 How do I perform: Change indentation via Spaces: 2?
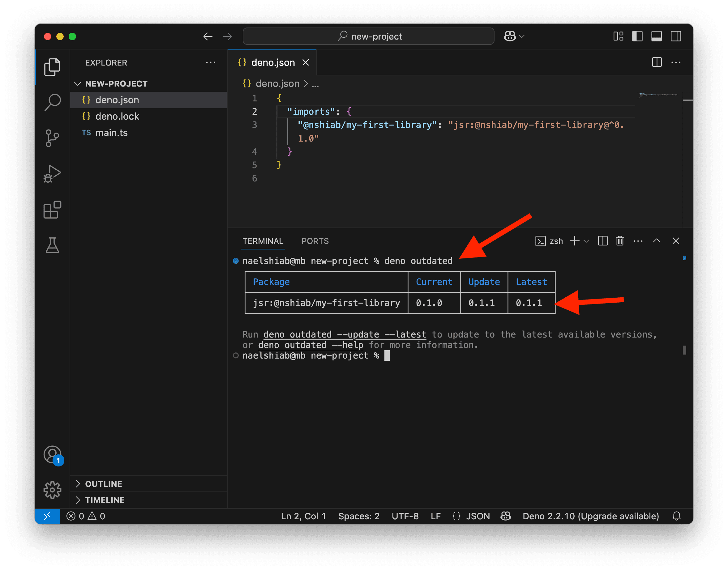[x=358, y=516]
